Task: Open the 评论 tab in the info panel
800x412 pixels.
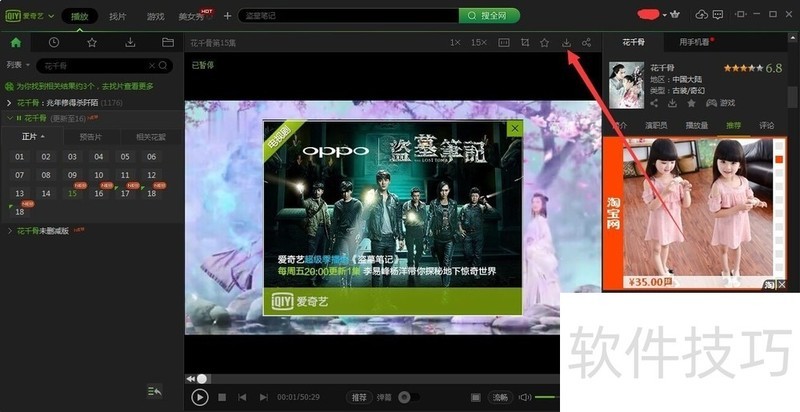Action: point(766,125)
